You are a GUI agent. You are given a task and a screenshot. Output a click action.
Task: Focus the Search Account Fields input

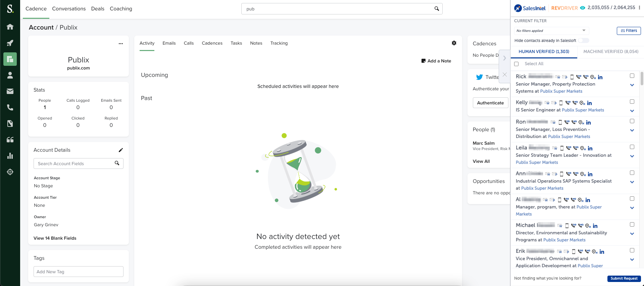click(79, 163)
